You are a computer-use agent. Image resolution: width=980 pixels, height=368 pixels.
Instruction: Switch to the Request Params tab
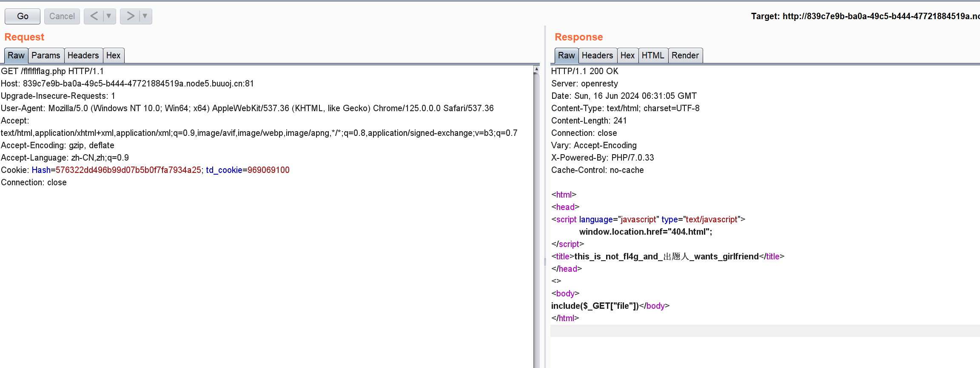tap(46, 55)
